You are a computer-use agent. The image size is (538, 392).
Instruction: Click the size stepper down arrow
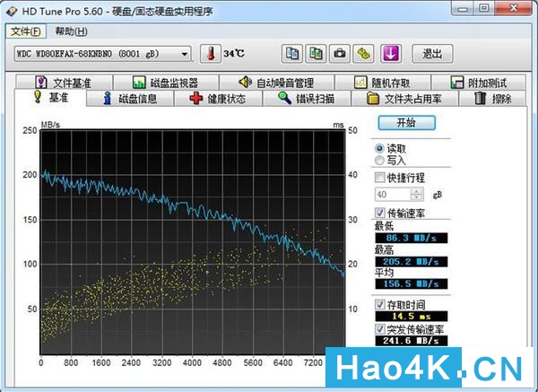[417, 197]
